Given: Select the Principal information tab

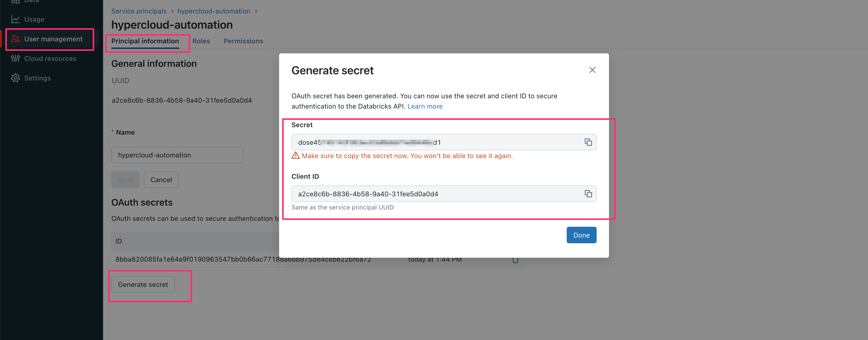Looking at the screenshot, I should point(145,41).
